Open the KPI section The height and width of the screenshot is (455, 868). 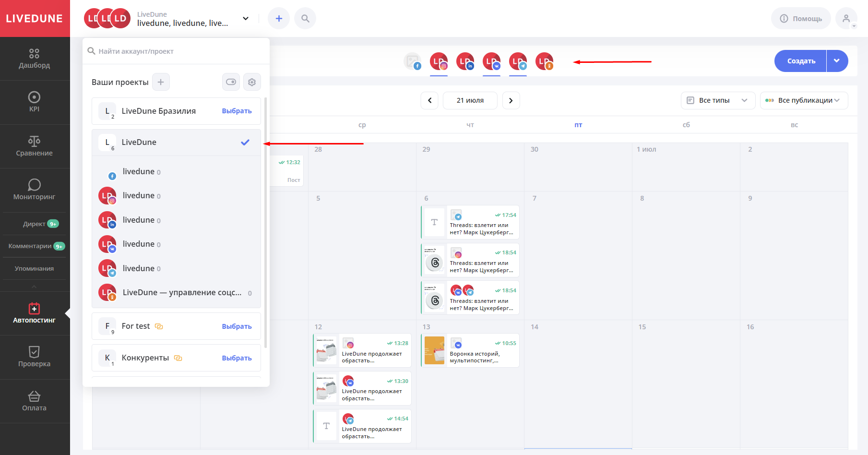(35, 102)
